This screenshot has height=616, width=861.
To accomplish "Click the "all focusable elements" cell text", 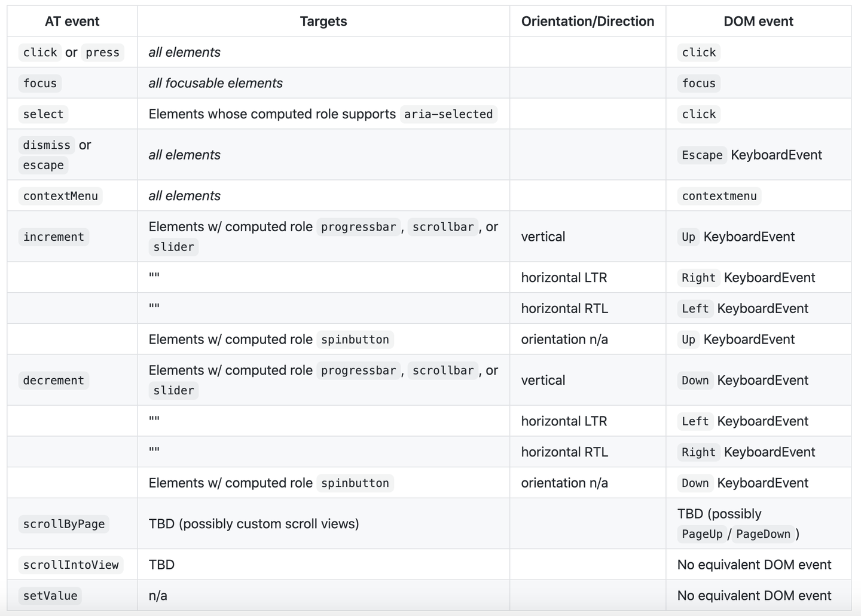I will (x=215, y=83).
